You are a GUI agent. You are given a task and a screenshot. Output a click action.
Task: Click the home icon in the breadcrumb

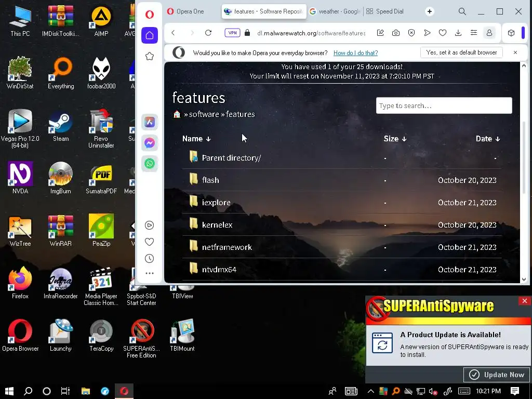click(177, 114)
